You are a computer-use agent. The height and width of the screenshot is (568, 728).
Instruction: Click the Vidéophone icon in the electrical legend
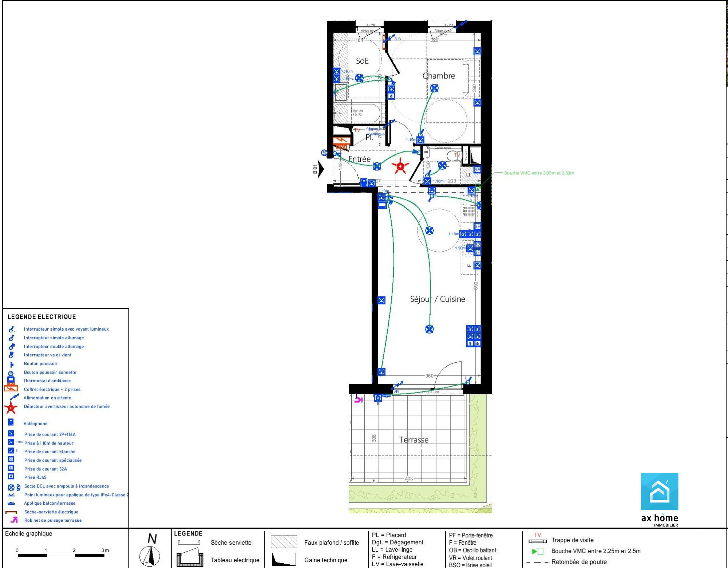point(11,422)
